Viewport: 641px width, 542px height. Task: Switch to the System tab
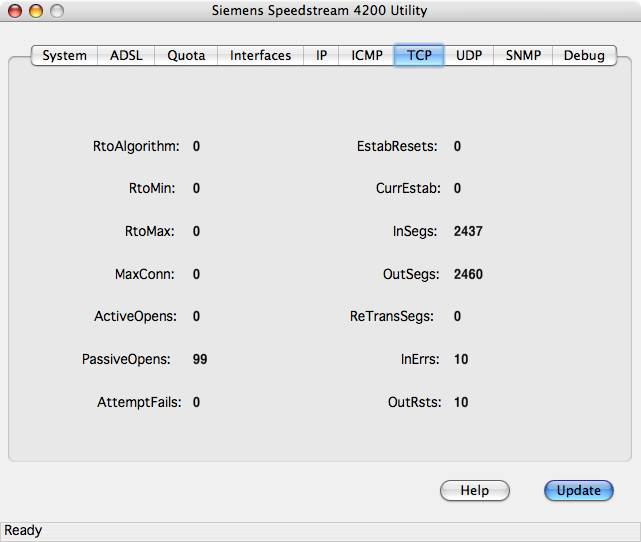[65, 55]
